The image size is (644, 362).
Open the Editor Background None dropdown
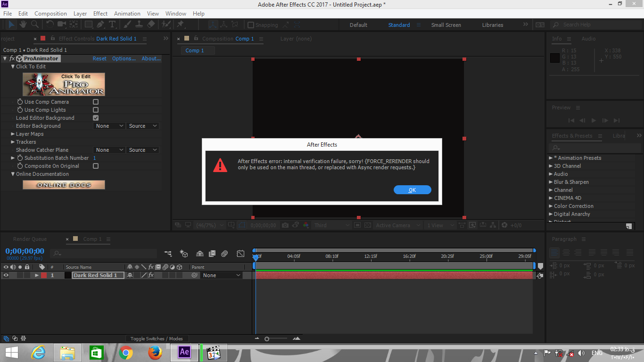[x=109, y=126]
